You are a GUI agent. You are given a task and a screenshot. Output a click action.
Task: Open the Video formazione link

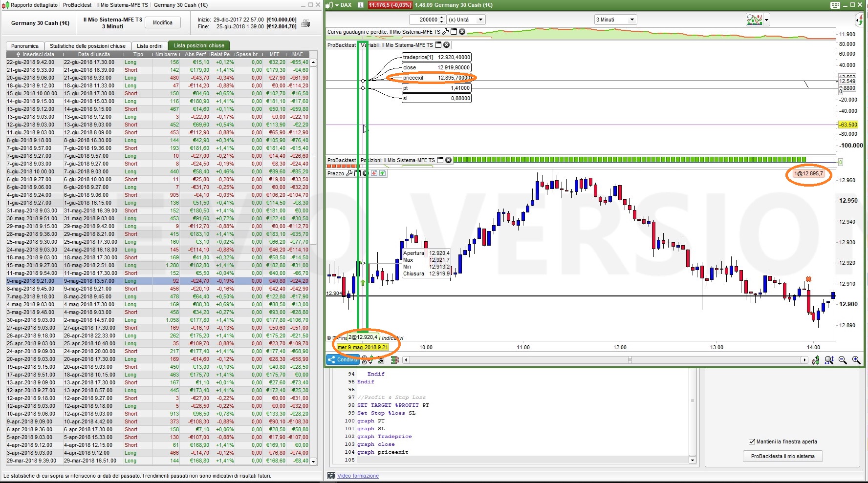point(358,476)
